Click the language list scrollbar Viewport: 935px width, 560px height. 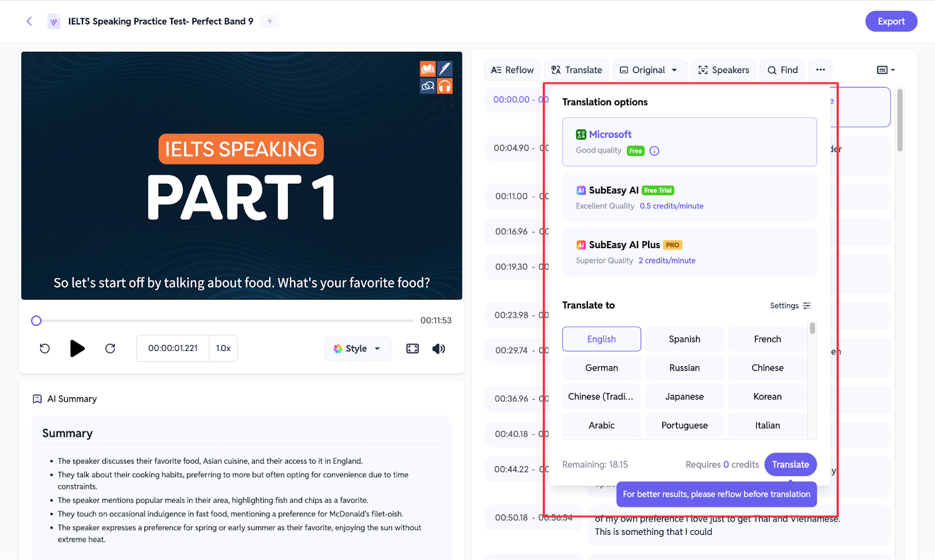(x=812, y=328)
